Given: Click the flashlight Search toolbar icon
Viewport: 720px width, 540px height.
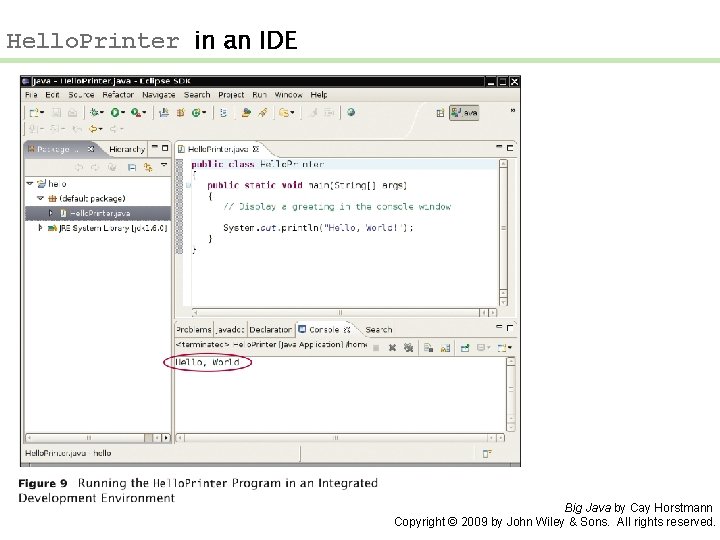Looking at the screenshot, I should coord(263,112).
